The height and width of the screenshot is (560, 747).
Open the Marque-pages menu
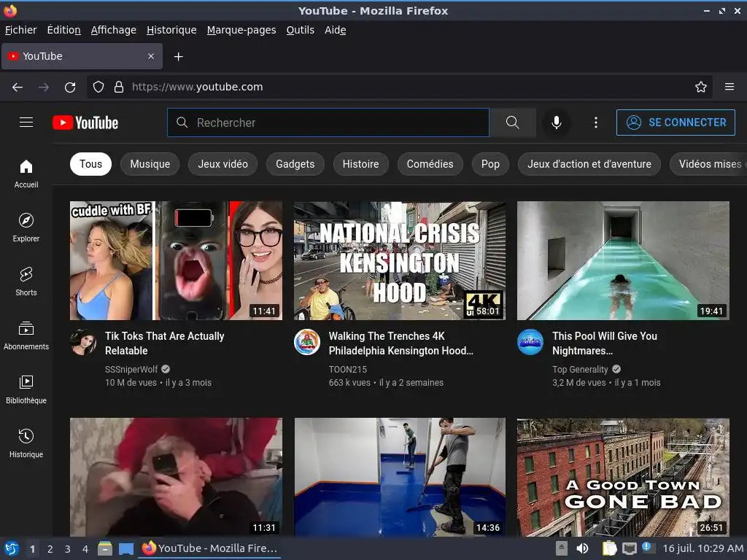pyautogui.click(x=241, y=30)
